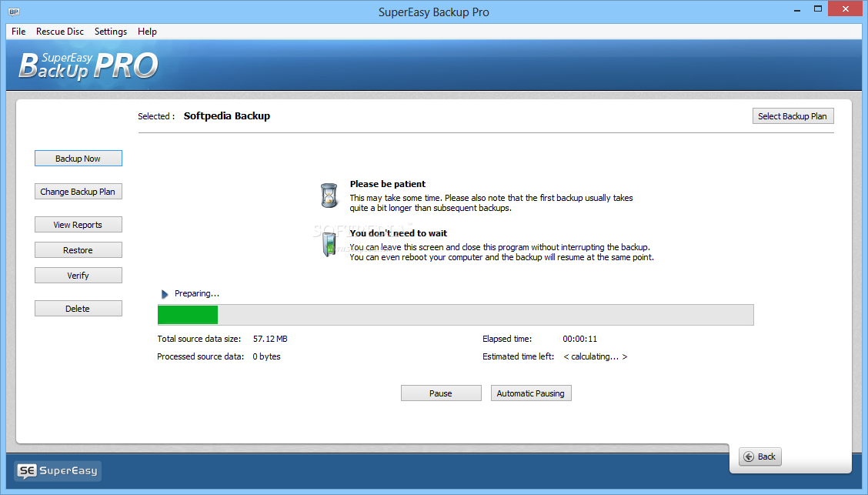Close the SuperEasy Backup Pro window
This screenshot has width=868, height=495.
click(846, 9)
